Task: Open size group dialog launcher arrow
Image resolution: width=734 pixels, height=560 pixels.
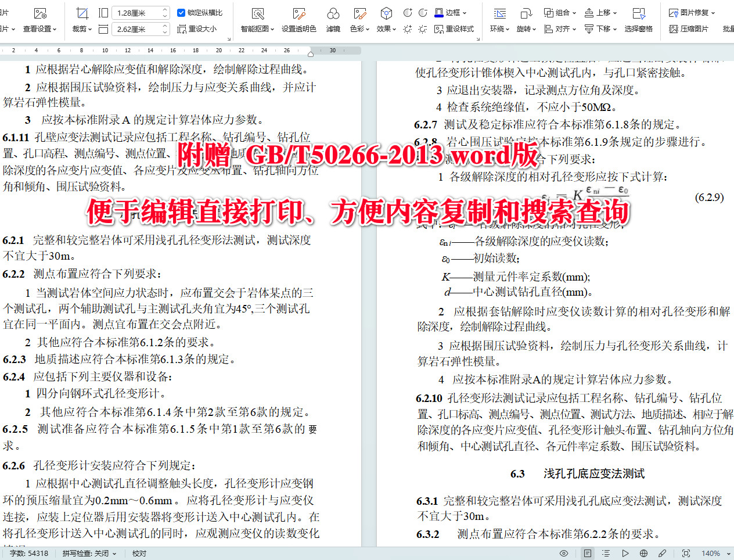Action: click(x=229, y=39)
